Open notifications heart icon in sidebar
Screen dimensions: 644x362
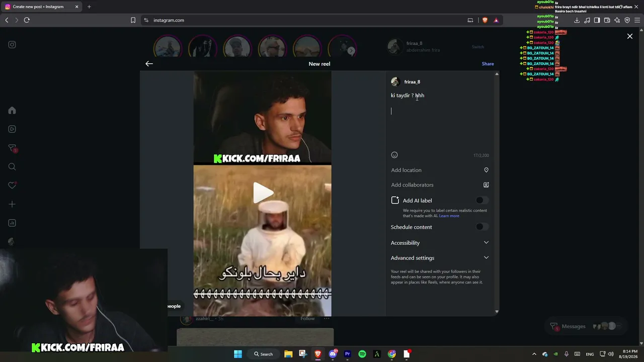pyautogui.click(x=12, y=186)
